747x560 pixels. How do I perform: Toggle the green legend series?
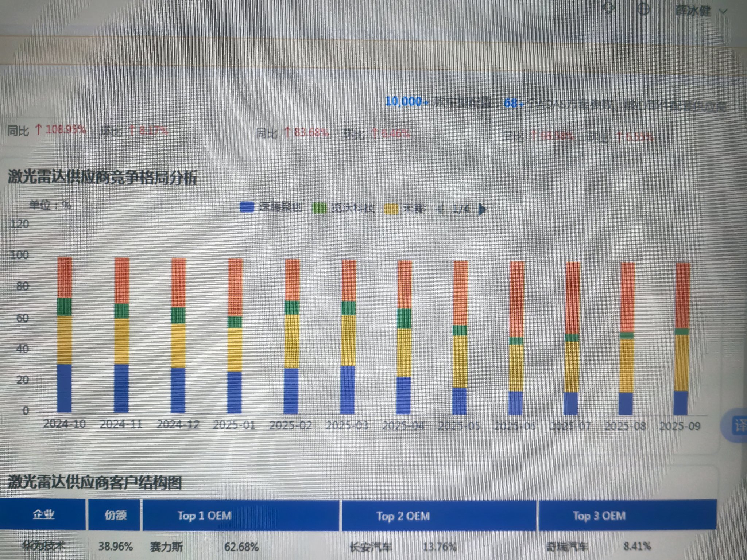(x=344, y=208)
